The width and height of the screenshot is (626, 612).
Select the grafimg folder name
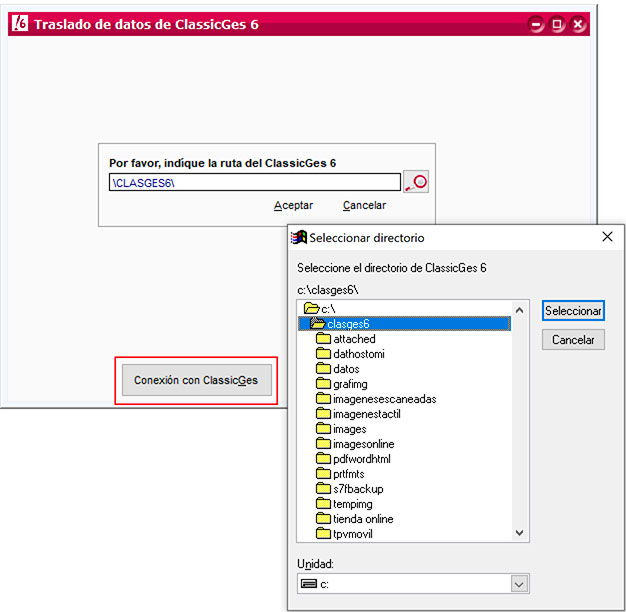click(x=350, y=384)
